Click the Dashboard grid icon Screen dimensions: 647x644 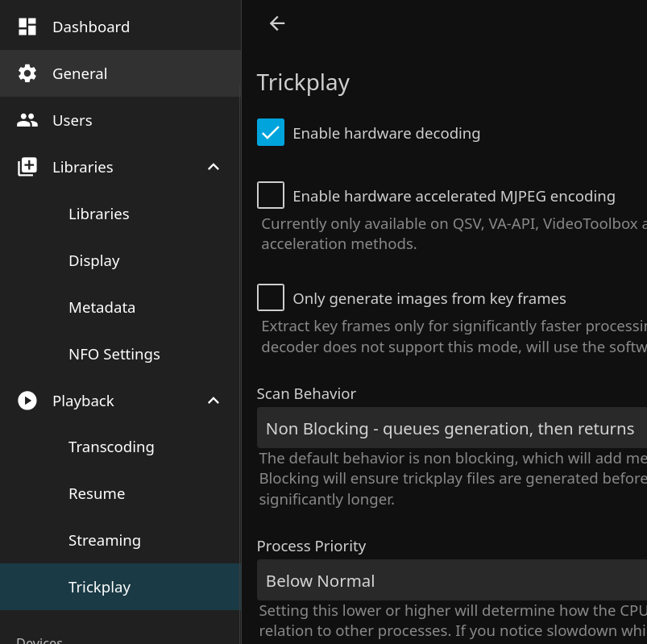tap(27, 27)
